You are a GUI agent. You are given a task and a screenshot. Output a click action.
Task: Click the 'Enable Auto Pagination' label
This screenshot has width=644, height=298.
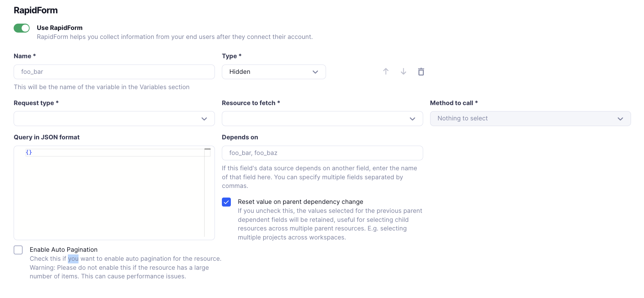pyautogui.click(x=64, y=250)
